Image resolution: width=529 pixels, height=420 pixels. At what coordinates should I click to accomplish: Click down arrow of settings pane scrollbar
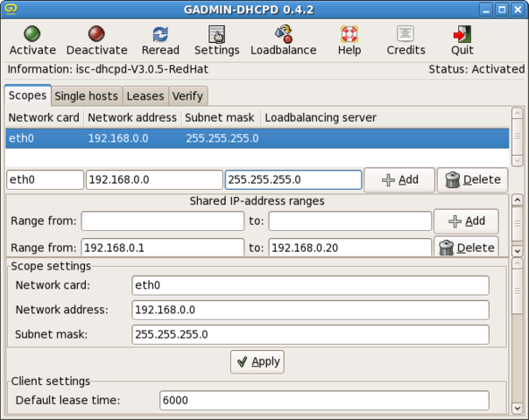[518, 409]
